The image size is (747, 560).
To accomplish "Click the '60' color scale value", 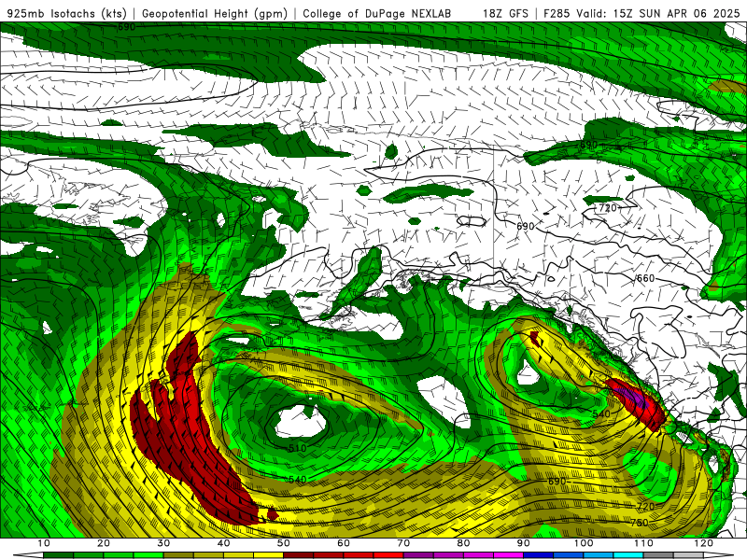I will 344,543.
